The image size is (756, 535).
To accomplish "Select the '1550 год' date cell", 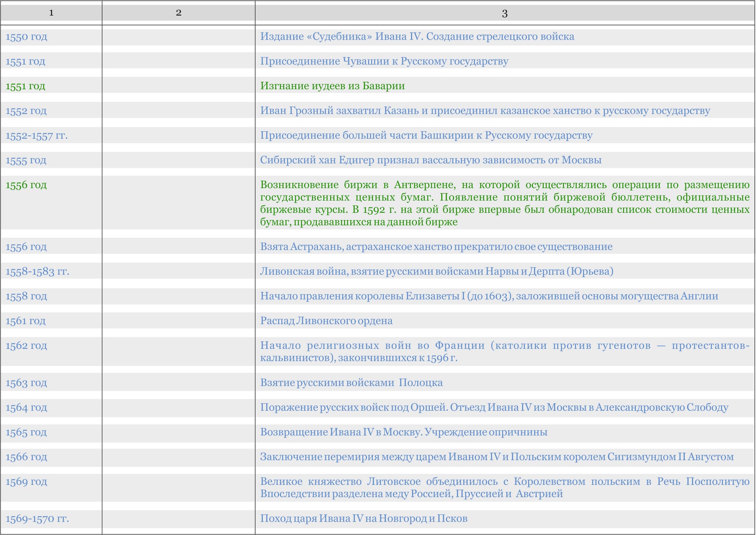I will coord(26,37).
